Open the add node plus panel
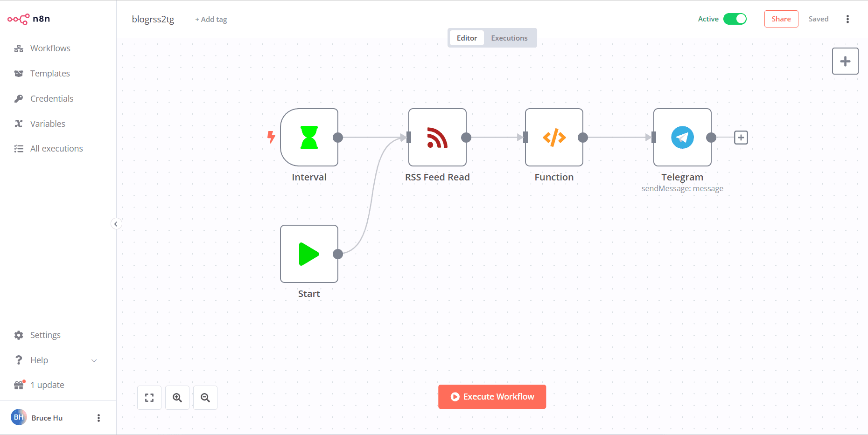Screen dimensions: 868x435 pos(845,61)
